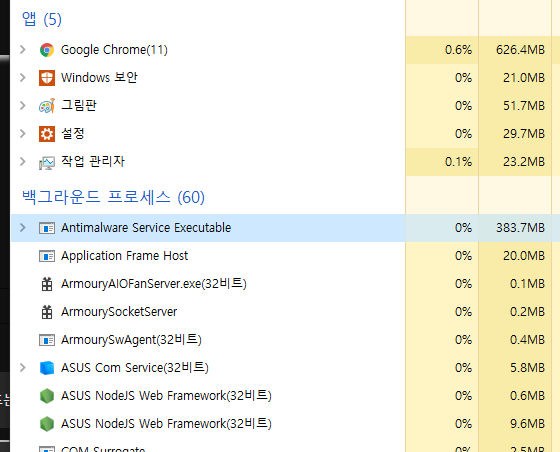The height and width of the screenshot is (452, 560).
Task: Expand the ASUS Com Service(32비트) entry
Action: point(23,367)
